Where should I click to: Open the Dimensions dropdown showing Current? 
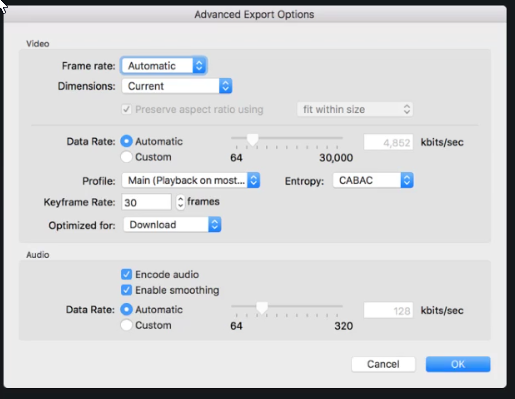point(177,86)
